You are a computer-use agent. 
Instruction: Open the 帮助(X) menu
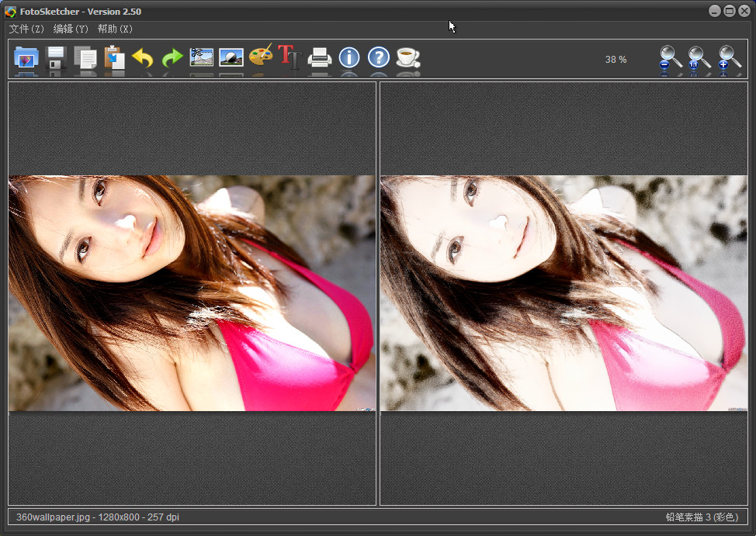[x=115, y=29]
